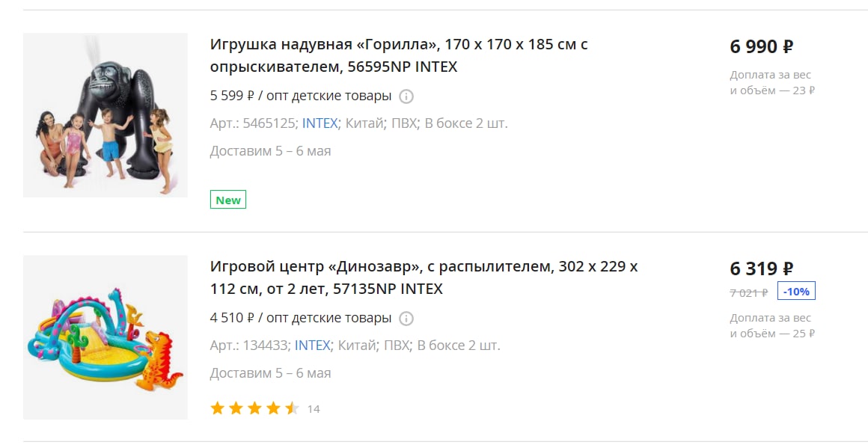
Task: Click weight surcharge note showing 23 ₽
Action: 772,82
